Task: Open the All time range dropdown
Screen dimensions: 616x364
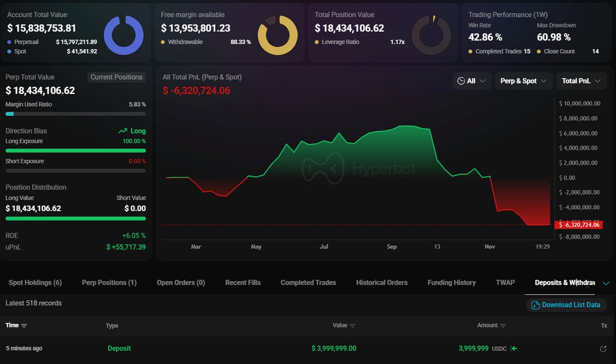Action: [x=471, y=81]
